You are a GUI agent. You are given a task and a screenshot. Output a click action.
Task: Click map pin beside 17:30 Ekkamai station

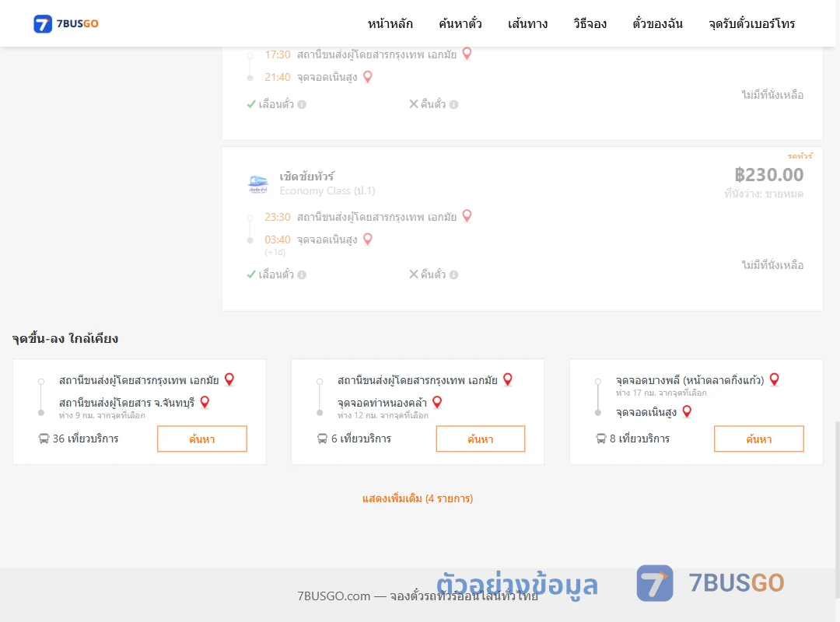click(467, 54)
